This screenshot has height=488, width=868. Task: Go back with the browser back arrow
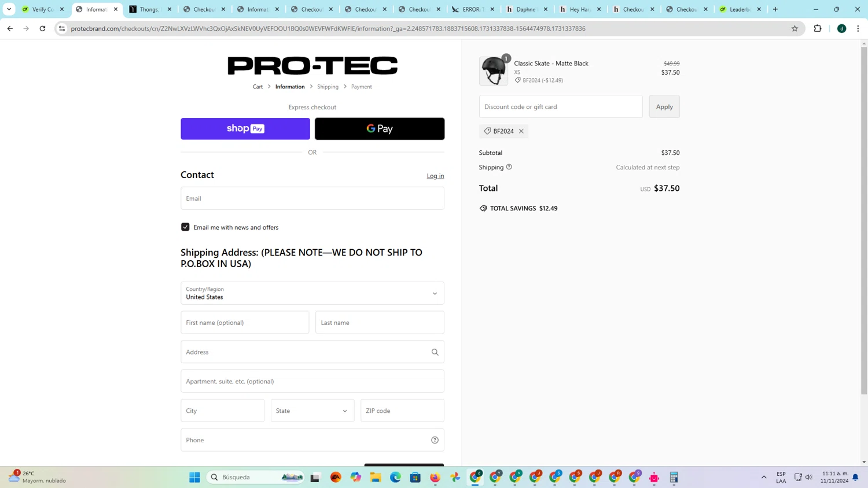coord(10,28)
